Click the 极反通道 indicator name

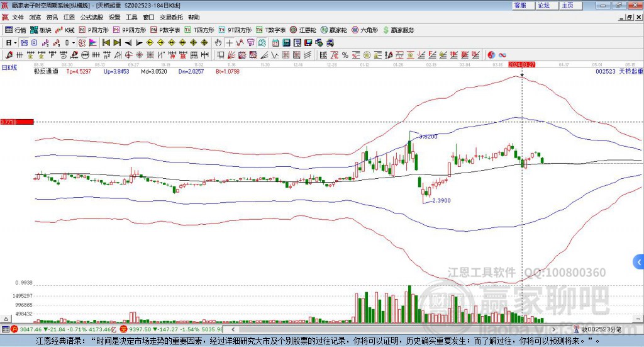click(x=46, y=71)
